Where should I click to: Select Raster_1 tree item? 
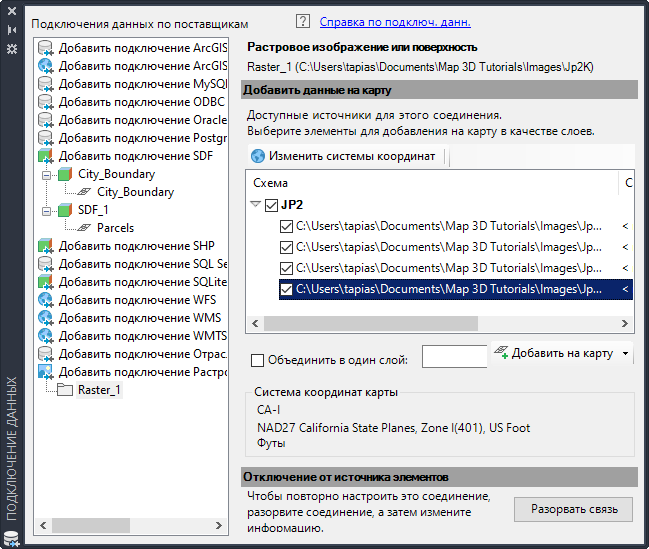[99, 390]
